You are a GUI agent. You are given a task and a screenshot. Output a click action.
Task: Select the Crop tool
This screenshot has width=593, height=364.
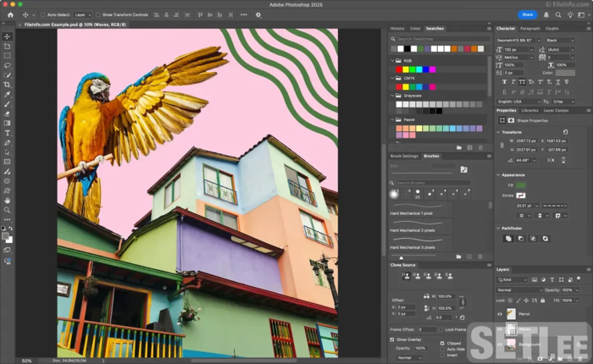(x=7, y=85)
